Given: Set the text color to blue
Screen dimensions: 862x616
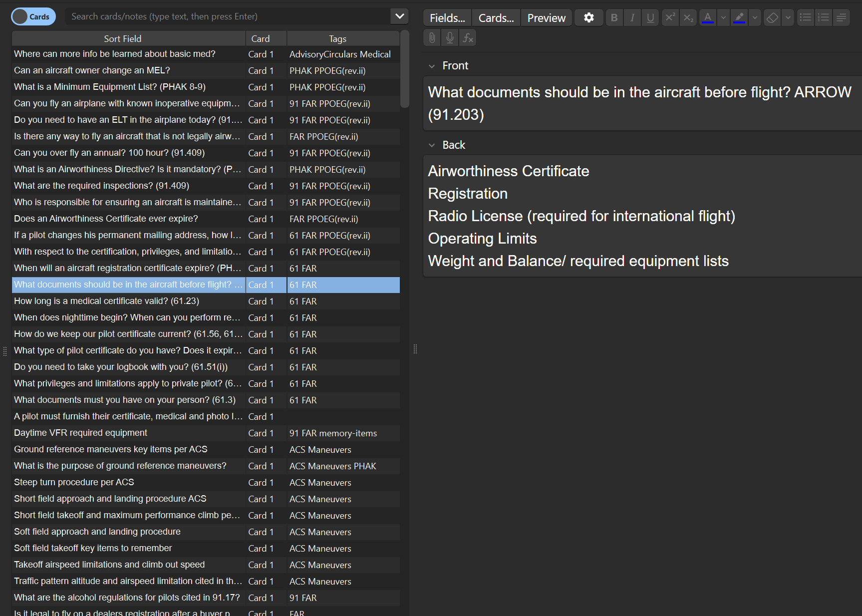Looking at the screenshot, I should [x=707, y=17].
